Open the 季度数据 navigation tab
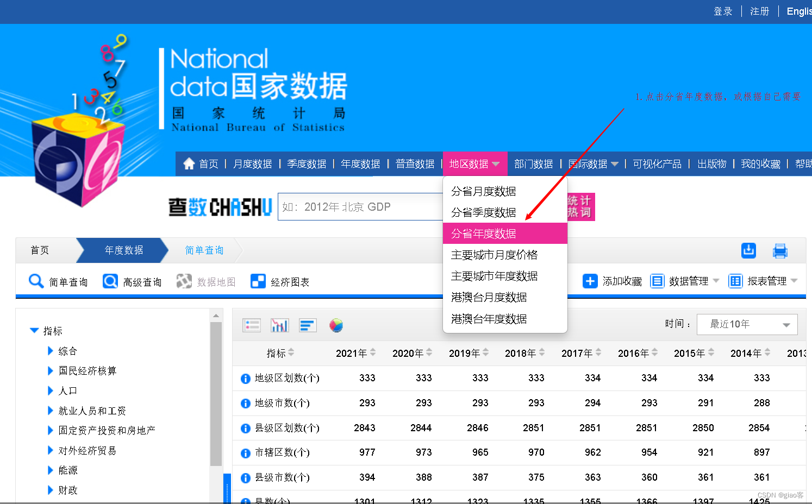Viewport: 812px width, 504px height. [x=307, y=164]
